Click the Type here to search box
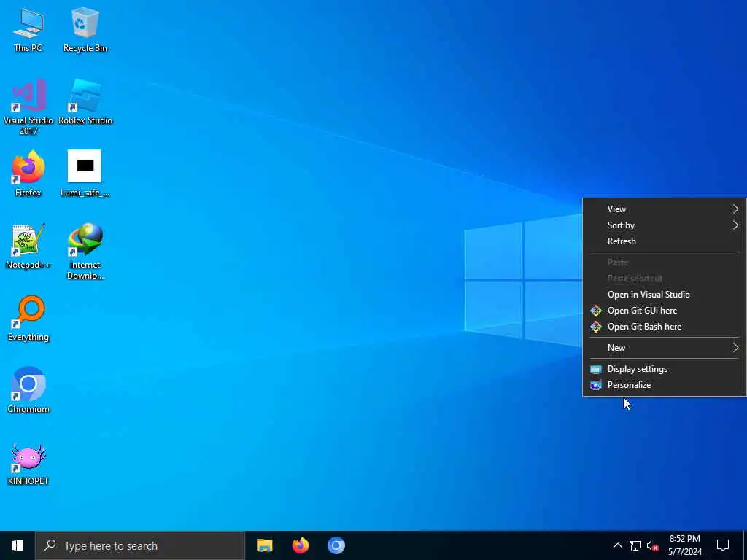 [140, 545]
